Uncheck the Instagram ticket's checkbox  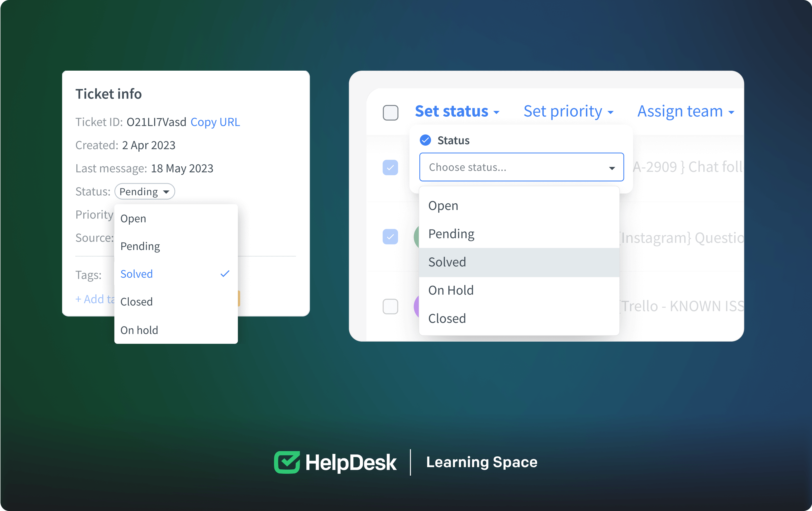(390, 237)
